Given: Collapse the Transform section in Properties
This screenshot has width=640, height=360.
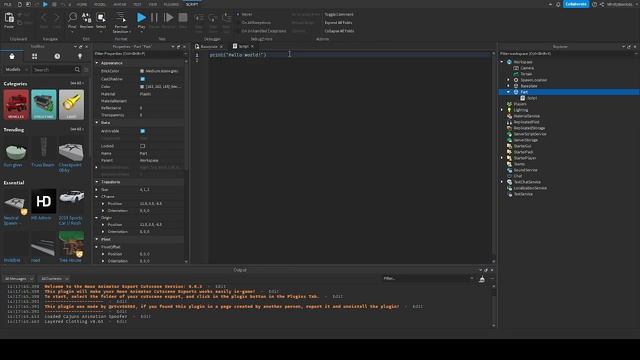Looking at the screenshot, I should [97, 182].
